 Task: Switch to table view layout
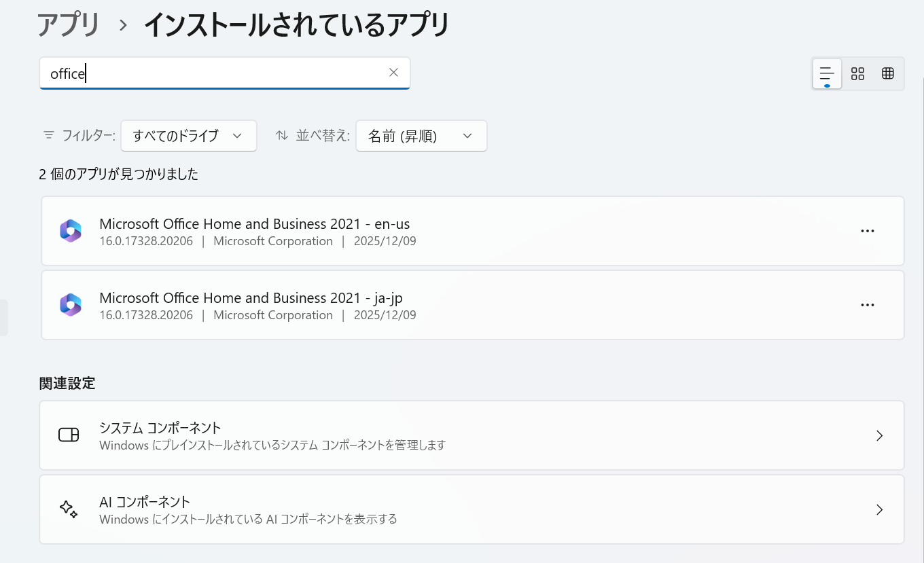[887, 73]
